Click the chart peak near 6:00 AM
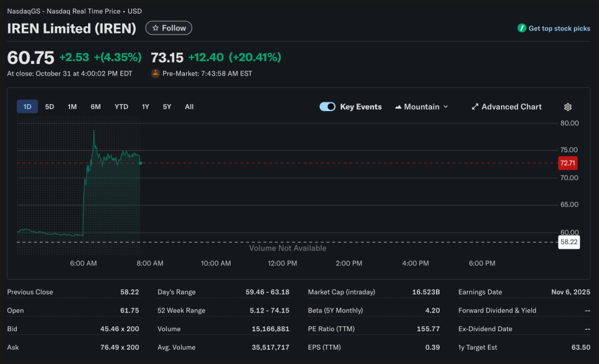The image size is (599, 364). pos(94,131)
